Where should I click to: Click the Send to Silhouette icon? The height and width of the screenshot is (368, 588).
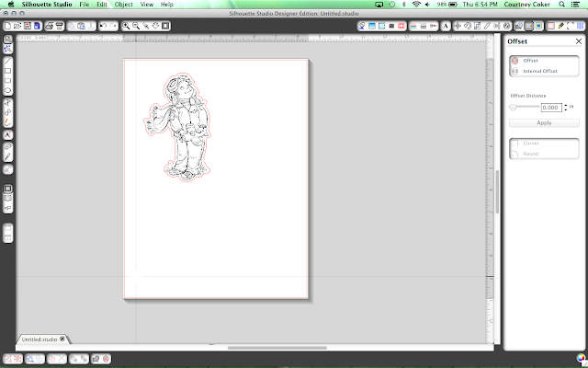point(59,26)
